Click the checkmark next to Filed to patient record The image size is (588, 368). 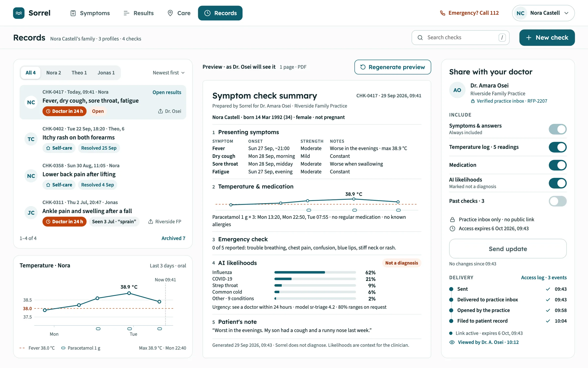pos(548,321)
